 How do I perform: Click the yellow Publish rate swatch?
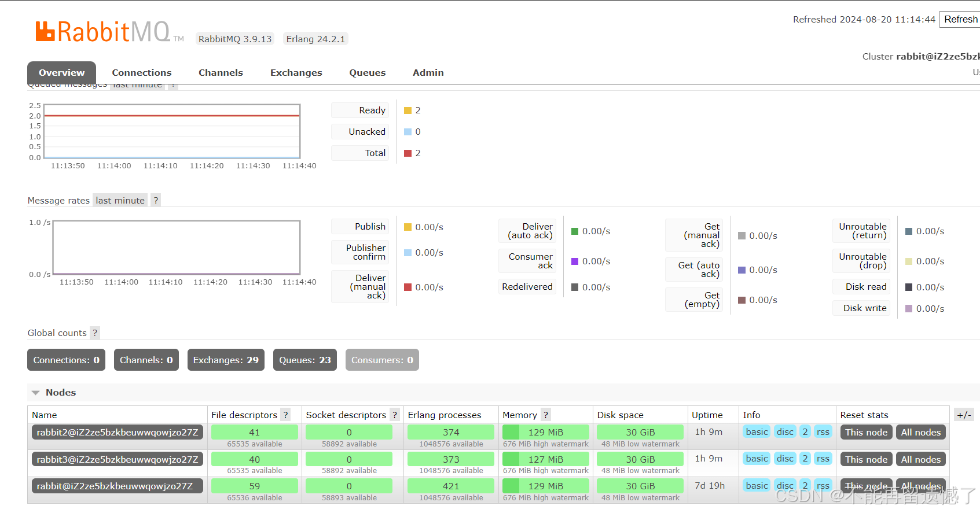(408, 227)
